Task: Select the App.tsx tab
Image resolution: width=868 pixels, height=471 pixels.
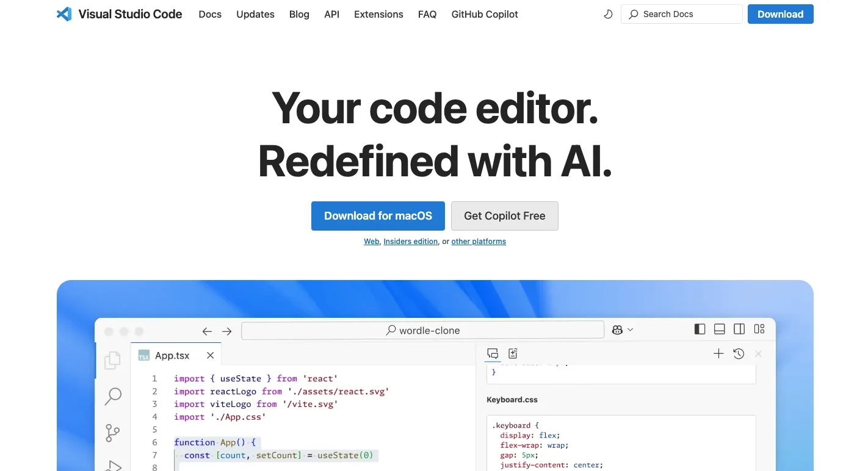Action: click(172, 355)
